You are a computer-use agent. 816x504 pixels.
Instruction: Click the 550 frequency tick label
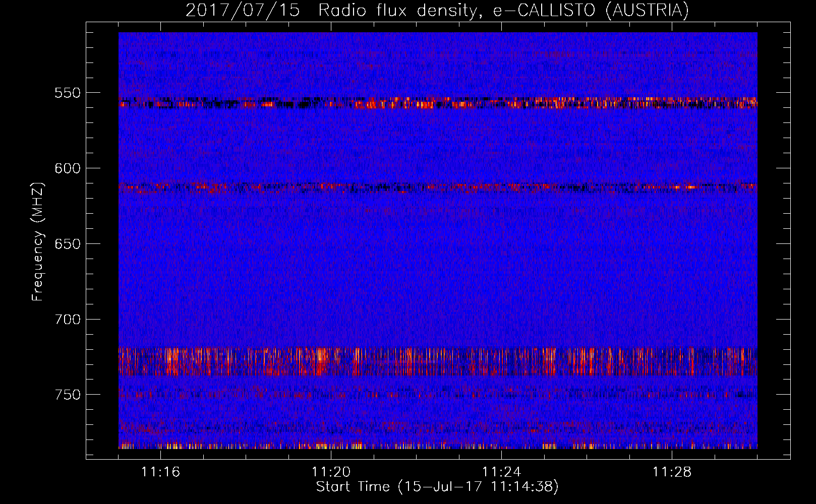pos(67,93)
